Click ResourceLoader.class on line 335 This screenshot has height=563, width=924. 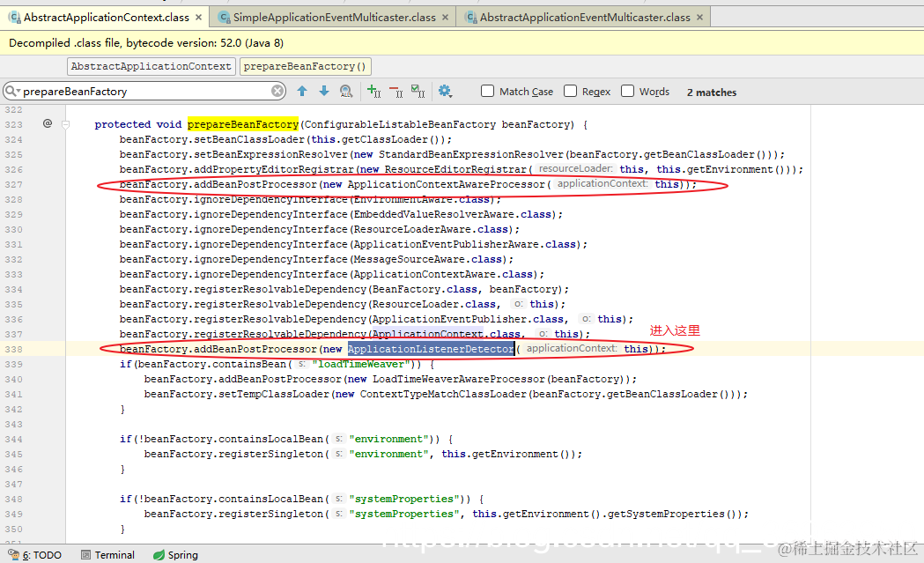(433, 304)
